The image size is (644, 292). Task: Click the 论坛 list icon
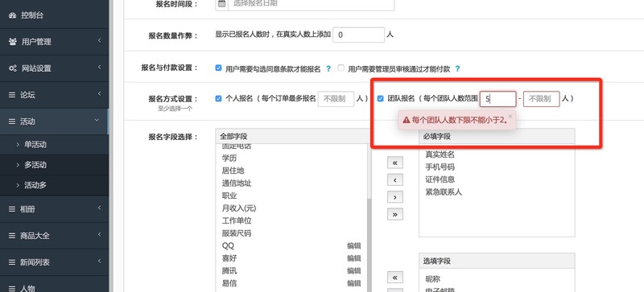(x=12, y=95)
